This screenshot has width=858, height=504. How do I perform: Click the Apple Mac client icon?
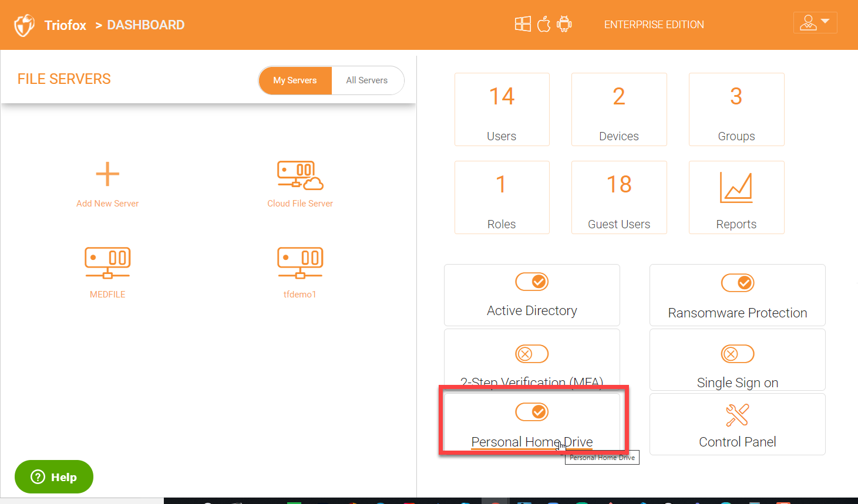click(x=544, y=24)
